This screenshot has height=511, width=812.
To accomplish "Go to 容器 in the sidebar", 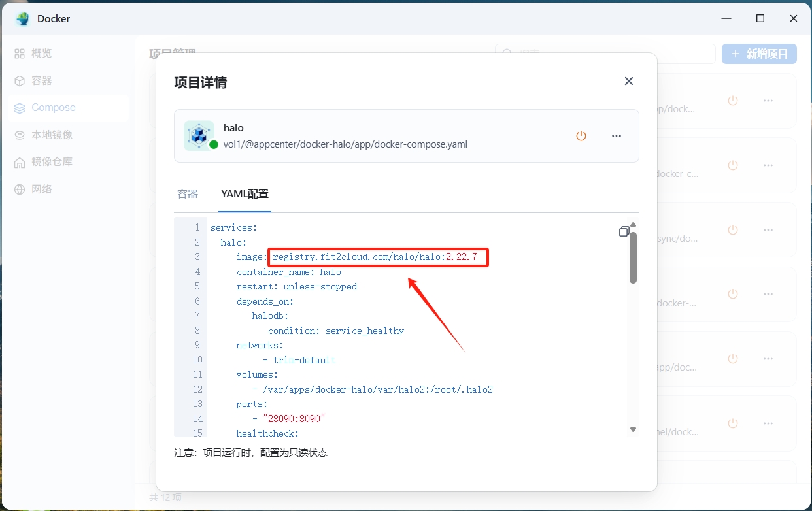I will 41,81.
